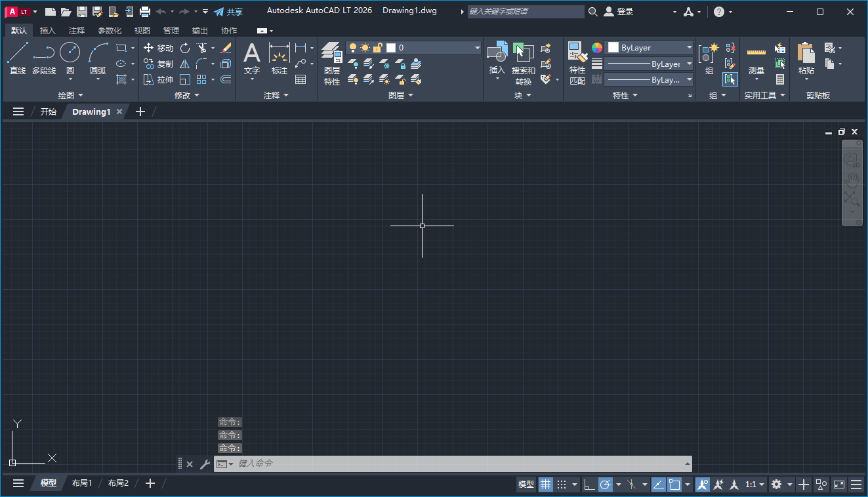The height and width of the screenshot is (497, 868).
Task: Expand the 绘图 (Draw) panel
Action: (70, 94)
